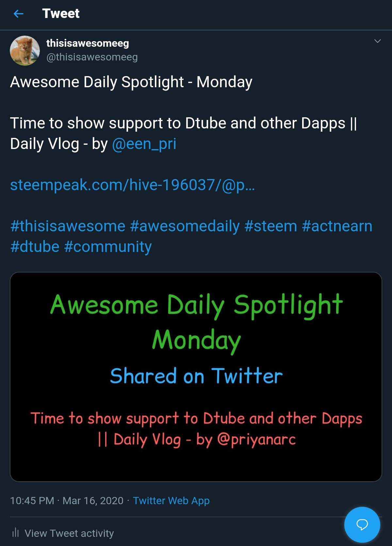Open the steempeak.com post link
Screen dimensions: 392x546
132,185
